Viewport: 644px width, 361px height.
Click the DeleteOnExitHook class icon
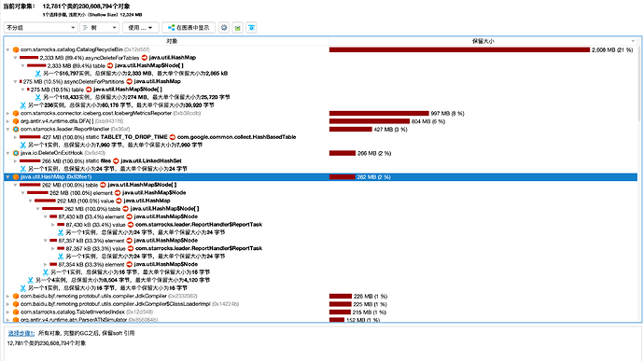16,153
